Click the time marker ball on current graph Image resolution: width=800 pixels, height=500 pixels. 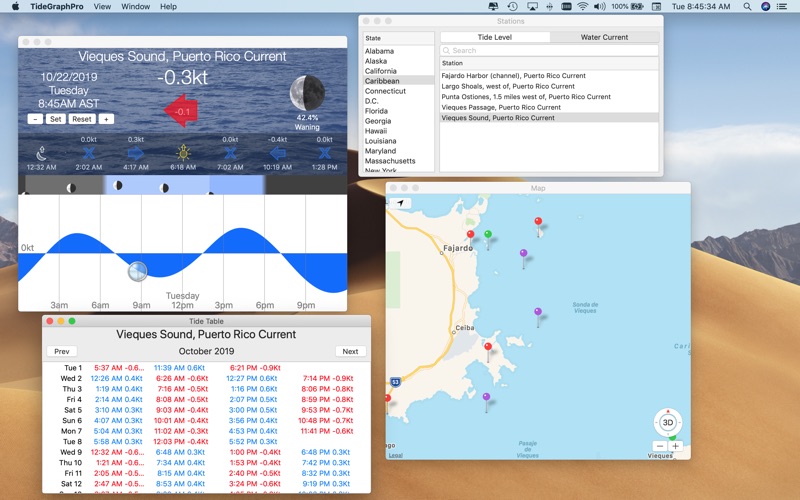tap(137, 271)
